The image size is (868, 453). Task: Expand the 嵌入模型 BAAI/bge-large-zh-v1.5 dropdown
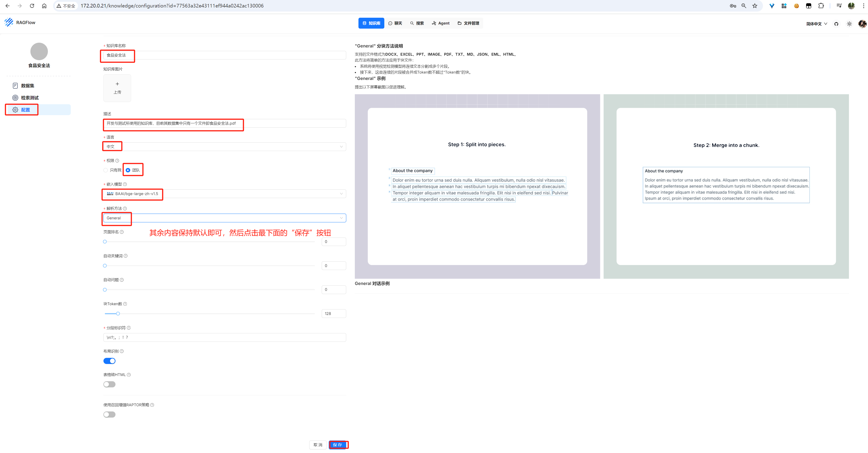pos(224,194)
